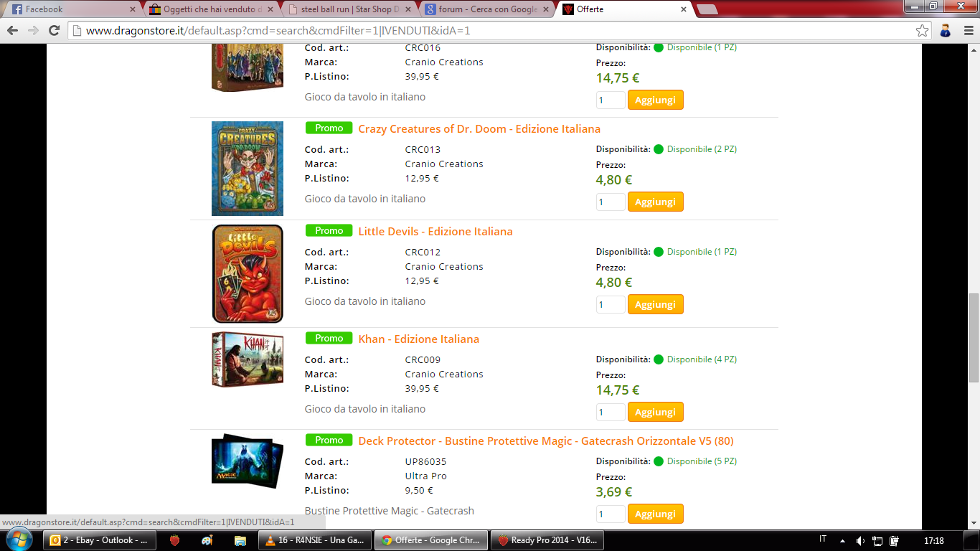980x551 pixels.
Task: Open Windows Explorer from the taskbar
Action: click(240, 540)
